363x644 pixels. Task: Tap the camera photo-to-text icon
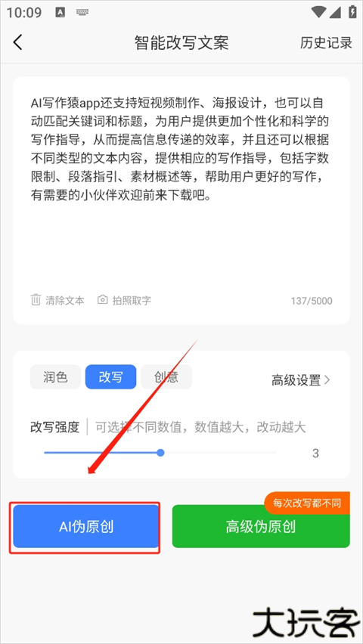102,300
